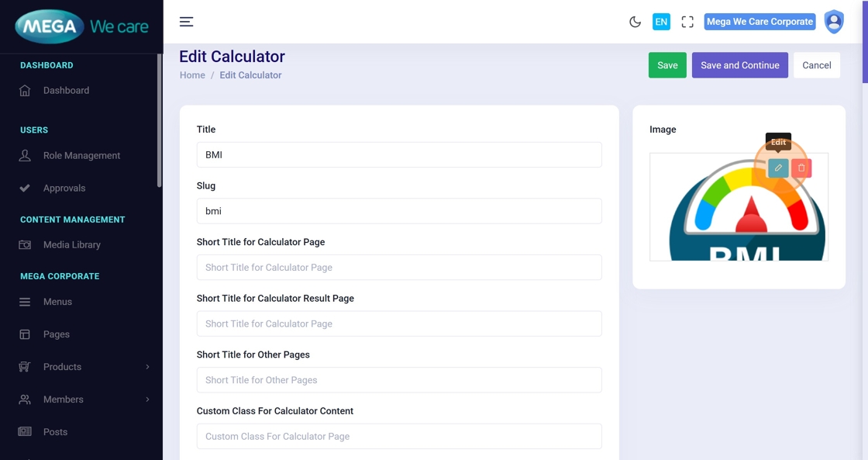Screen dimensions: 868x460
Task: Click the sidebar vertical scrollbar
Action: 160,120
